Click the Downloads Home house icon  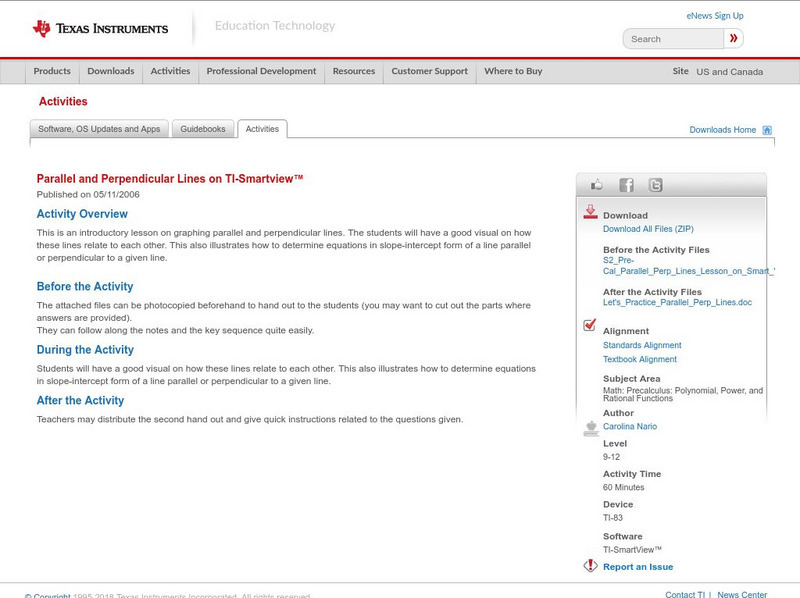[x=767, y=130]
